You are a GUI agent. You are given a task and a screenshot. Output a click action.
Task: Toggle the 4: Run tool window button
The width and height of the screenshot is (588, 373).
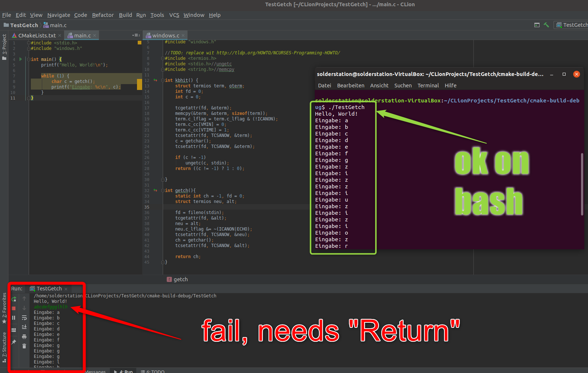click(x=123, y=371)
